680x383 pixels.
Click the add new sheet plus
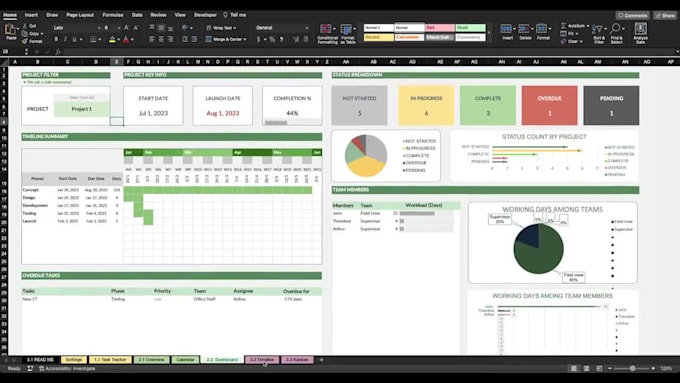(321, 360)
